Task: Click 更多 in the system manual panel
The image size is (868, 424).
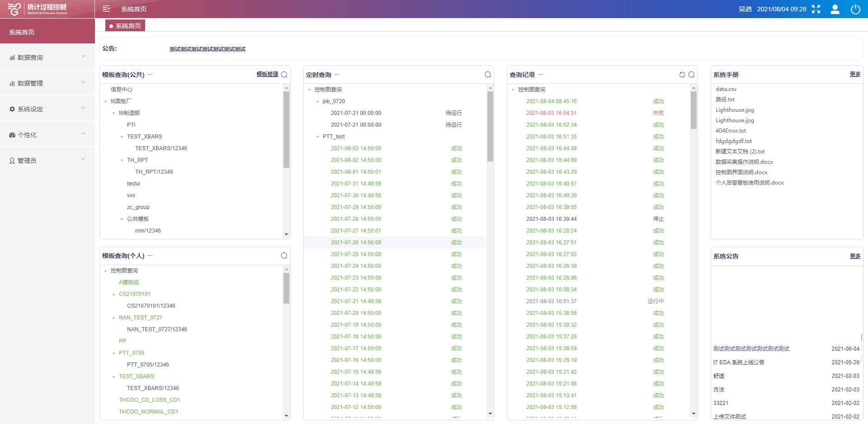Action: tap(855, 74)
